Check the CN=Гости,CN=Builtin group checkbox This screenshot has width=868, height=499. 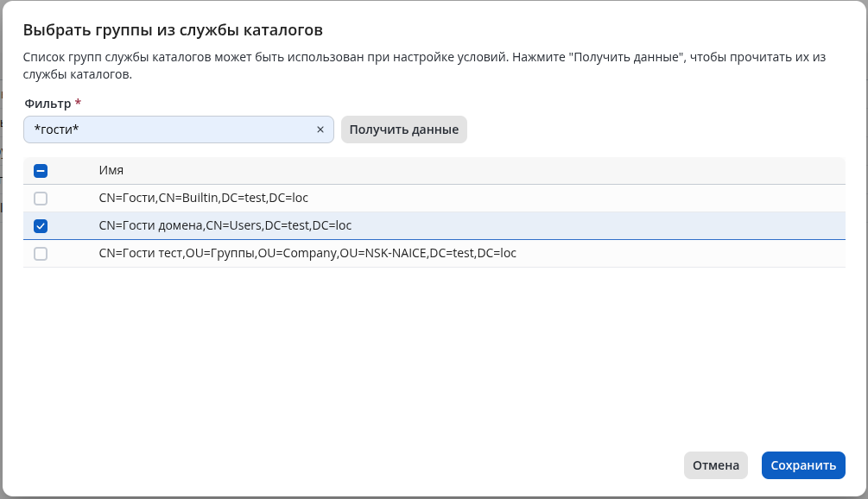(41, 199)
